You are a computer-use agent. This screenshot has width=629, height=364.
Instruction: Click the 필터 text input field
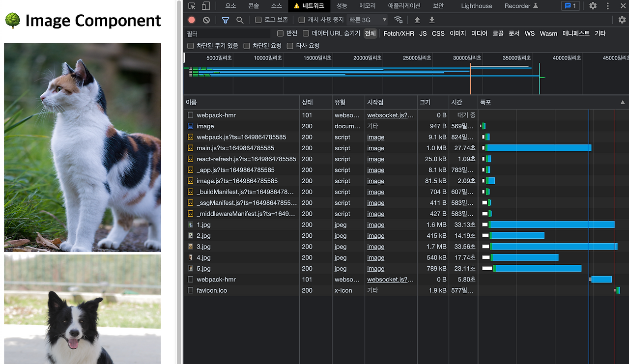point(228,33)
